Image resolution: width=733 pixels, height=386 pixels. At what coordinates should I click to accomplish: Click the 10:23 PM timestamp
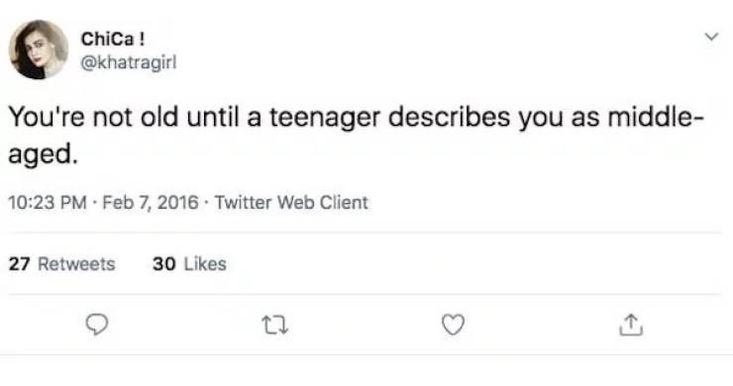pos(48,202)
